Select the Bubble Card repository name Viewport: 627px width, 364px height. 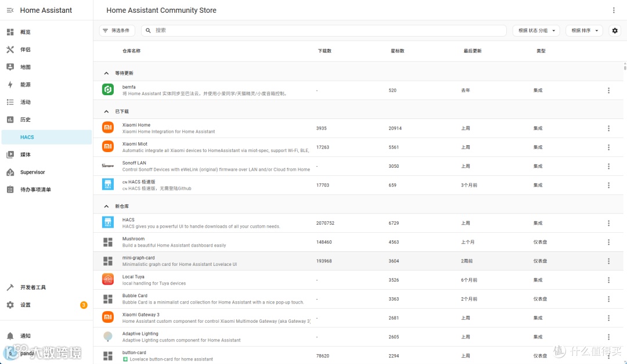click(x=135, y=295)
